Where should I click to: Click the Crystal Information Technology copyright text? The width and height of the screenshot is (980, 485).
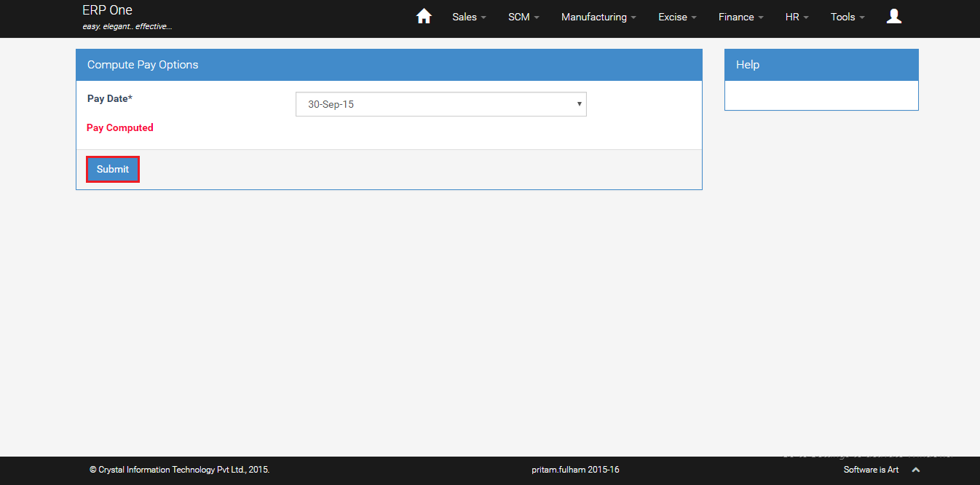pyautogui.click(x=179, y=470)
